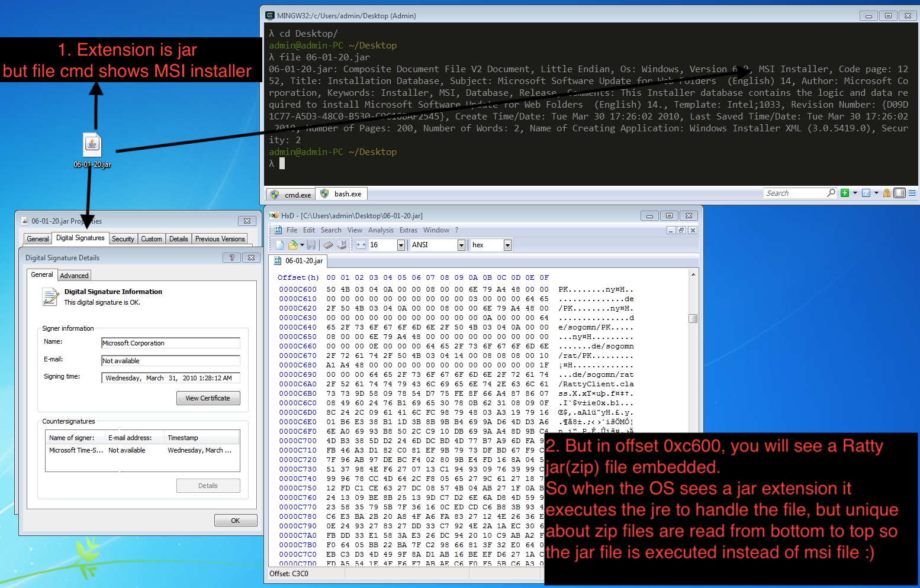The image size is (920, 588).
Task: Open RAM via the memory chip icon
Action: click(x=328, y=245)
